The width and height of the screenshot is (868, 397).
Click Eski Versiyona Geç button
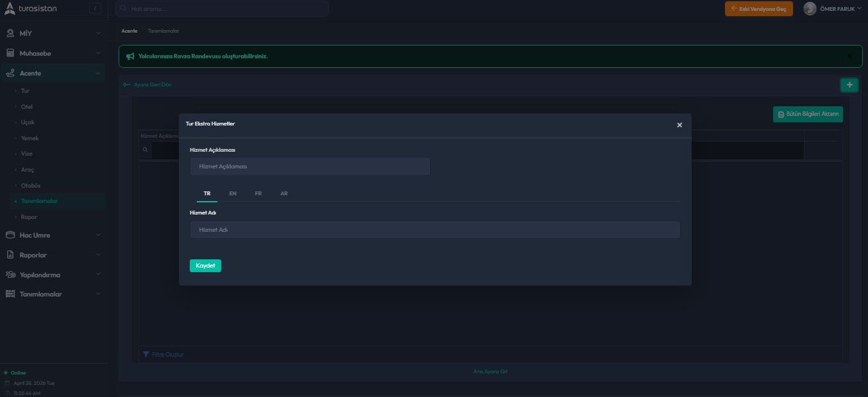[x=759, y=9]
